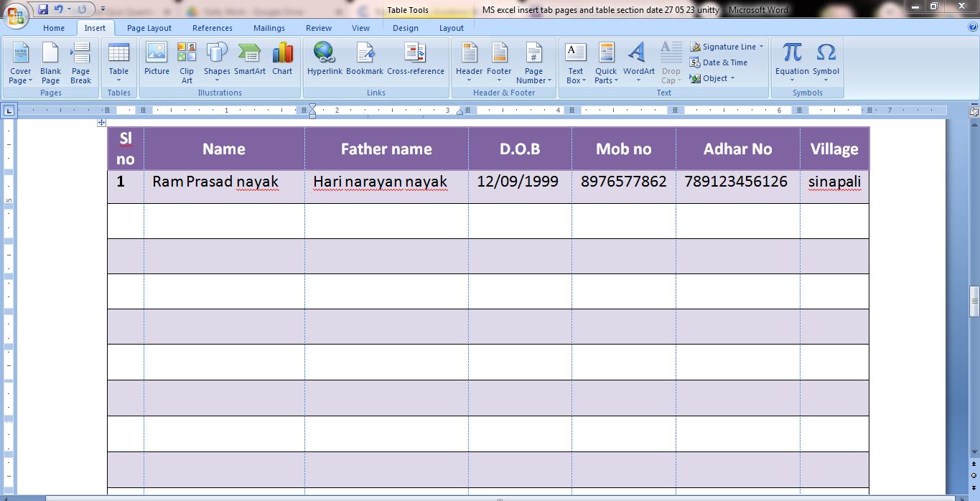Viewport: 980px width, 501px height.
Task: Expand the Shapes gallery
Action: click(217, 63)
